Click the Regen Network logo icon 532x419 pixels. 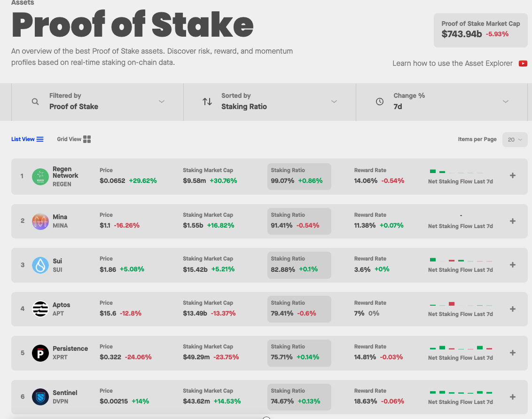[40, 177]
